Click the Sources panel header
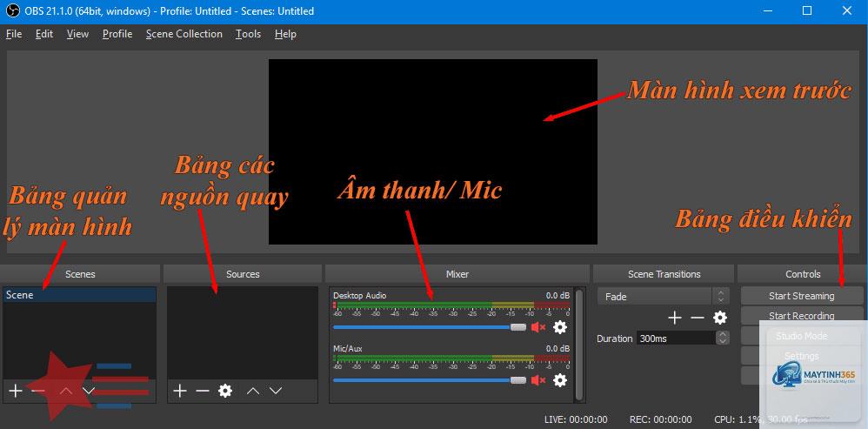This screenshot has height=429, width=868. 243,274
